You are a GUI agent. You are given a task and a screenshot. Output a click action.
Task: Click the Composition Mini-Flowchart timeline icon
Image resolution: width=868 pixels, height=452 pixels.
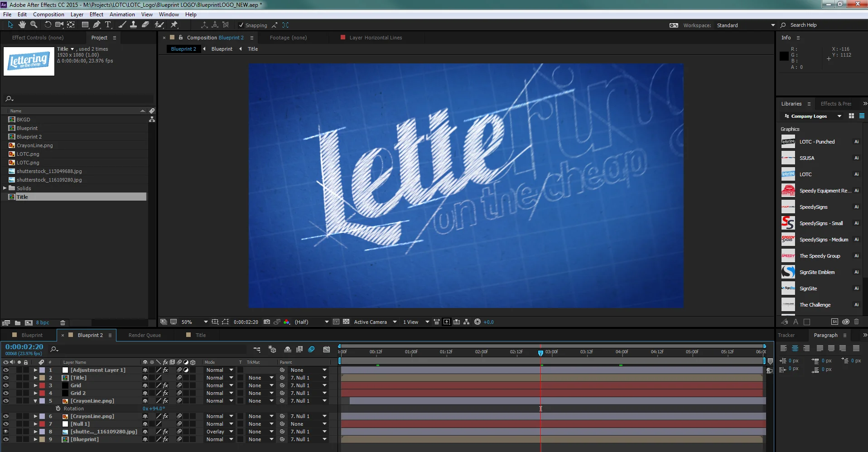pyautogui.click(x=257, y=349)
